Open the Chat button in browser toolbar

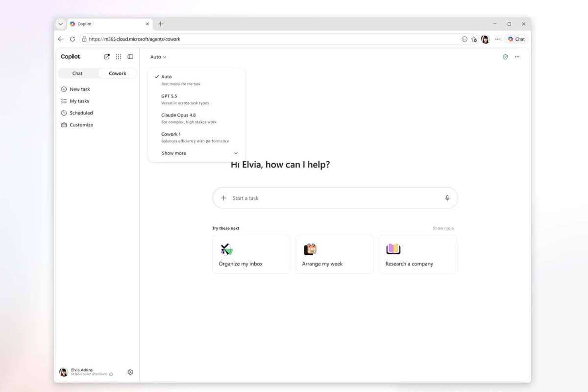coord(516,39)
